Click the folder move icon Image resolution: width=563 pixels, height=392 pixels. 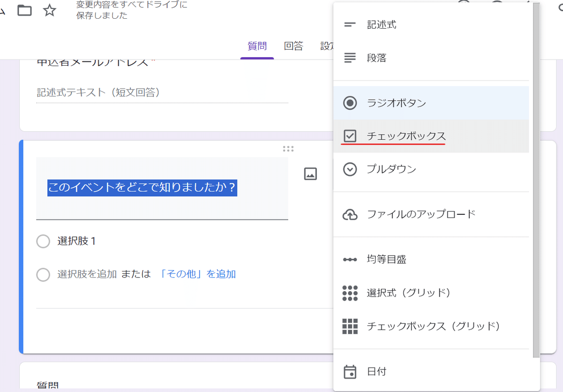click(x=24, y=10)
